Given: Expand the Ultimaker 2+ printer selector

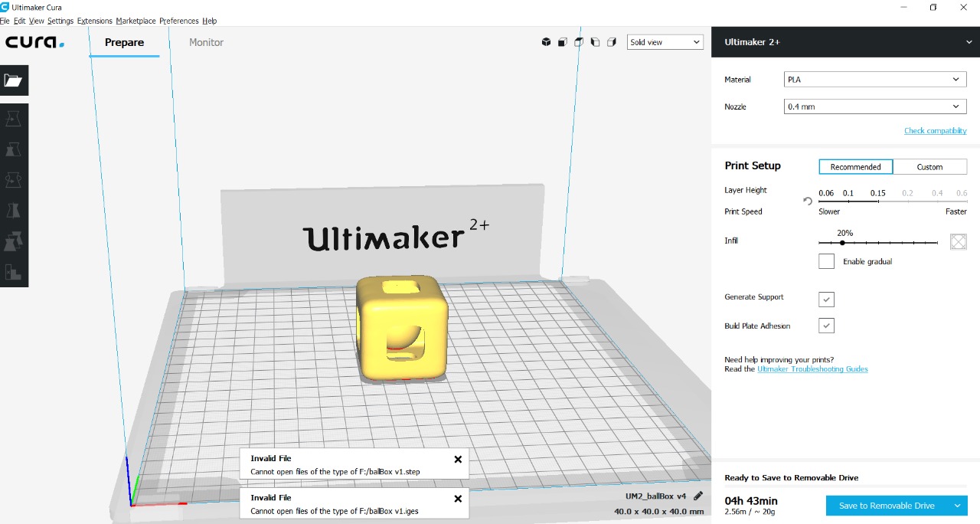Looking at the screenshot, I should point(845,42).
